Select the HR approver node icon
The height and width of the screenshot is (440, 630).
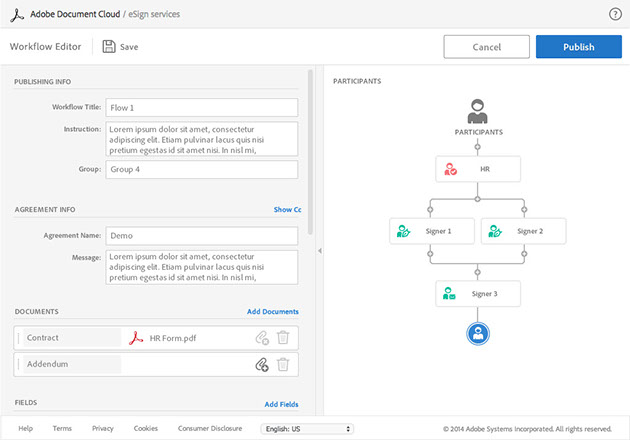451,169
